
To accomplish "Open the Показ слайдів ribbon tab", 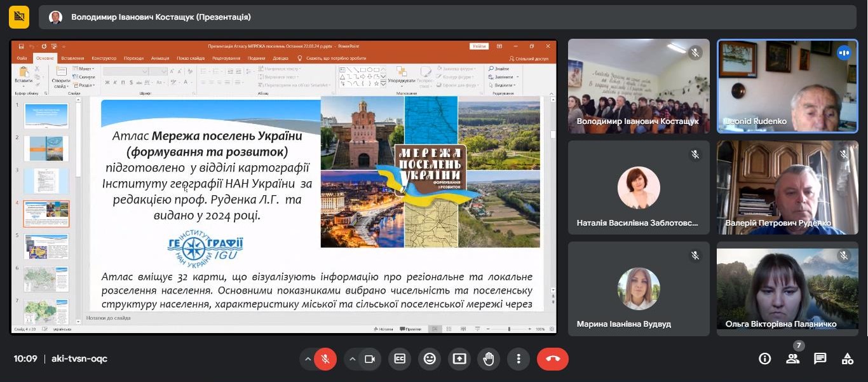I will [191, 58].
